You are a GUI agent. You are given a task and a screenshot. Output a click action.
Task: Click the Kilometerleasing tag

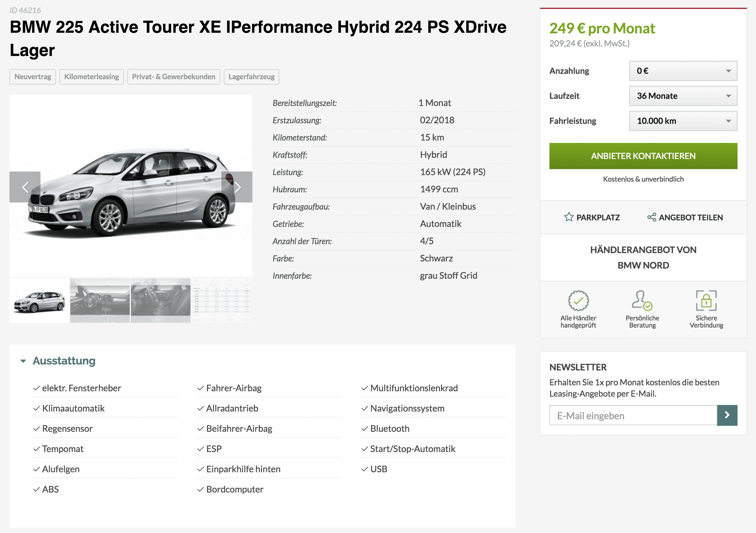[x=92, y=77]
